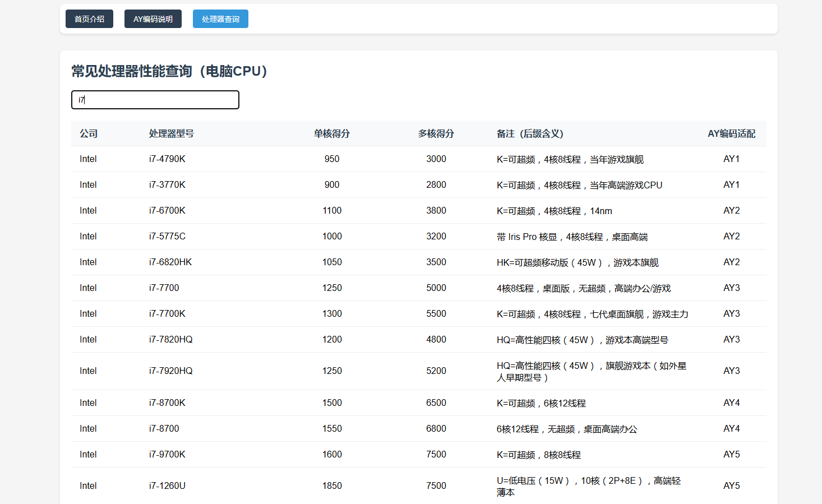Click the processor search input field
The width and height of the screenshot is (822, 504).
coord(155,100)
